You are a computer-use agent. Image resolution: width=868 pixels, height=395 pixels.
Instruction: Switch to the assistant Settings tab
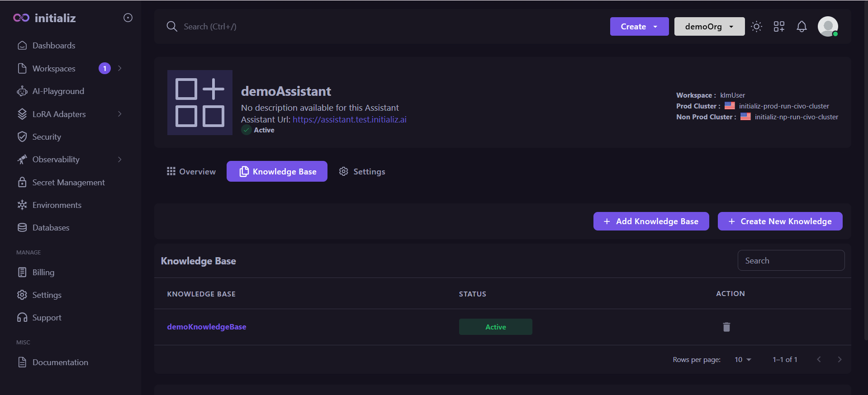[x=362, y=171]
